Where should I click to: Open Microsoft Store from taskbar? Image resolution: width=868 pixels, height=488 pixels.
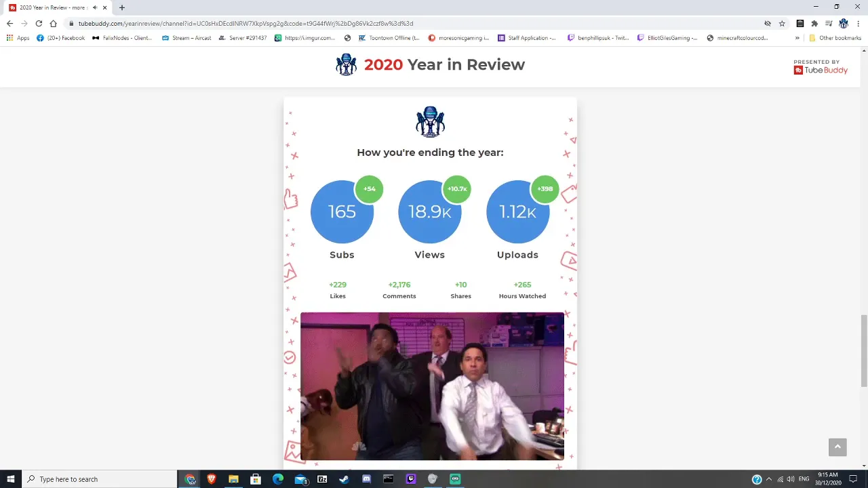(256, 479)
